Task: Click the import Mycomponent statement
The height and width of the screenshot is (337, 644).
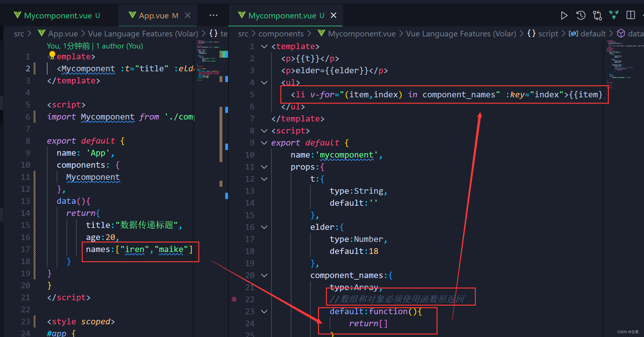Action: click(x=120, y=117)
